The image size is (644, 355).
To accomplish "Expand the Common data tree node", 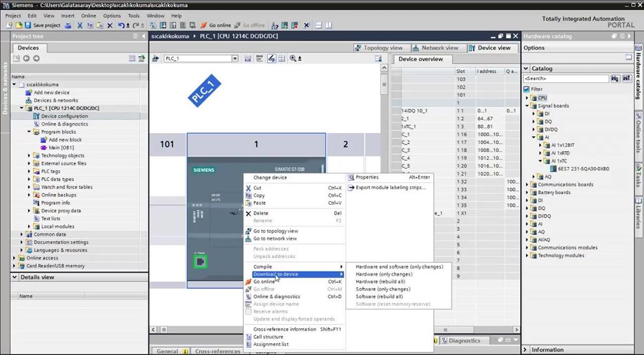I will (x=22, y=234).
